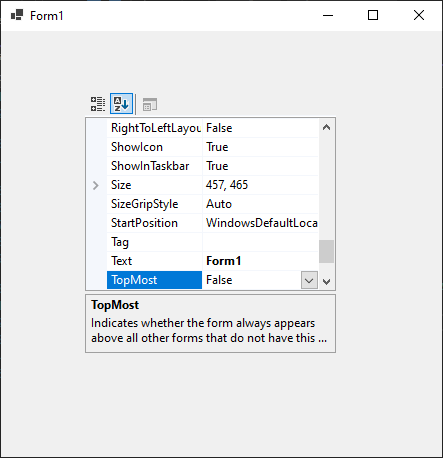Click the Form1 title bar text
The height and width of the screenshot is (458, 443).
click(x=46, y=16)
